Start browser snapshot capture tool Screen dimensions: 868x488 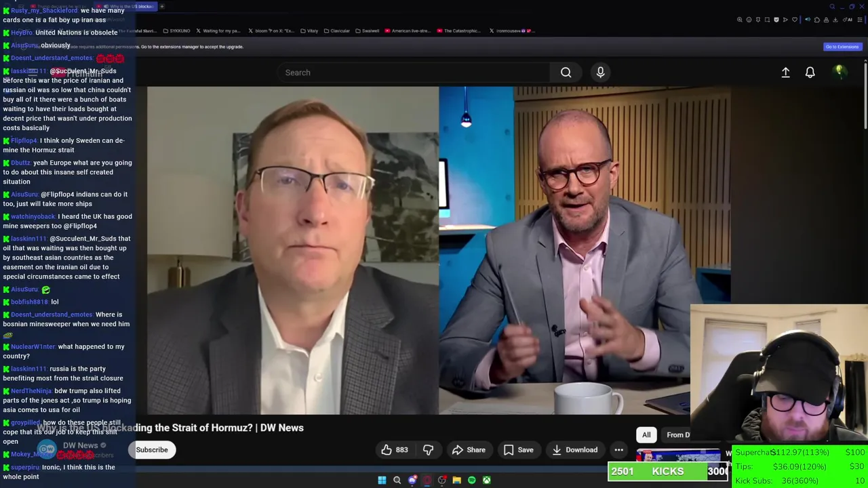coord(767,20)
